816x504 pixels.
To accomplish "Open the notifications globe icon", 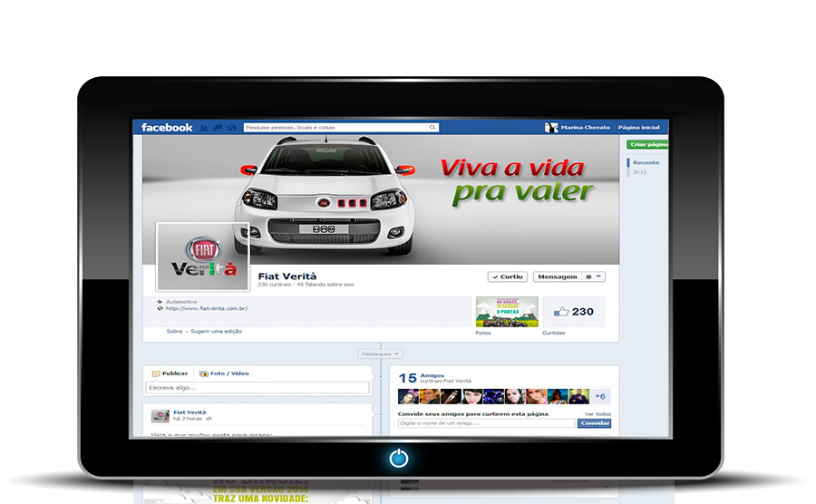I will click(232, 128).
